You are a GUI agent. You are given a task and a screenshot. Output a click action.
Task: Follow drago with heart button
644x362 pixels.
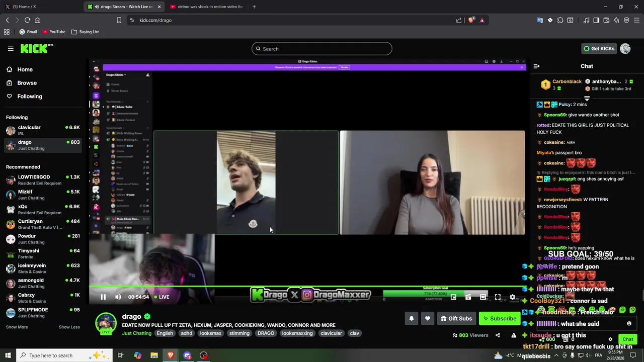(x=427, y=318)
